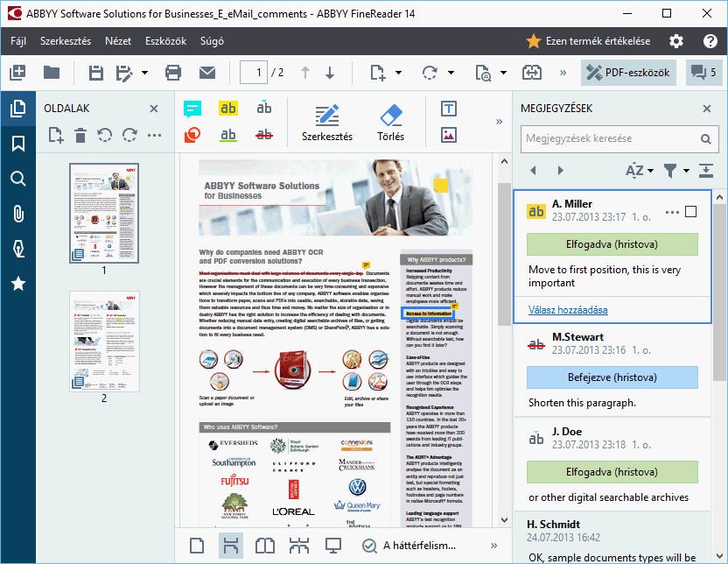Expand rotate dropdown arrow

(x=451, y=73)
